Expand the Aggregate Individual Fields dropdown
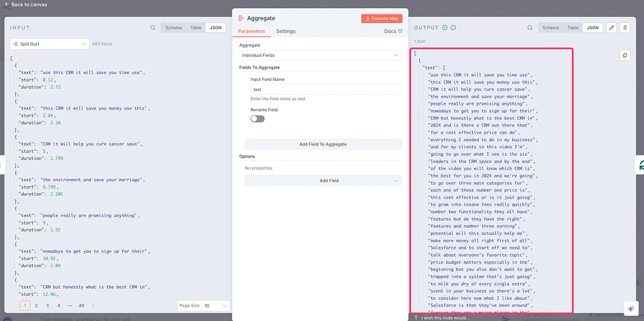 coord(320,55)
